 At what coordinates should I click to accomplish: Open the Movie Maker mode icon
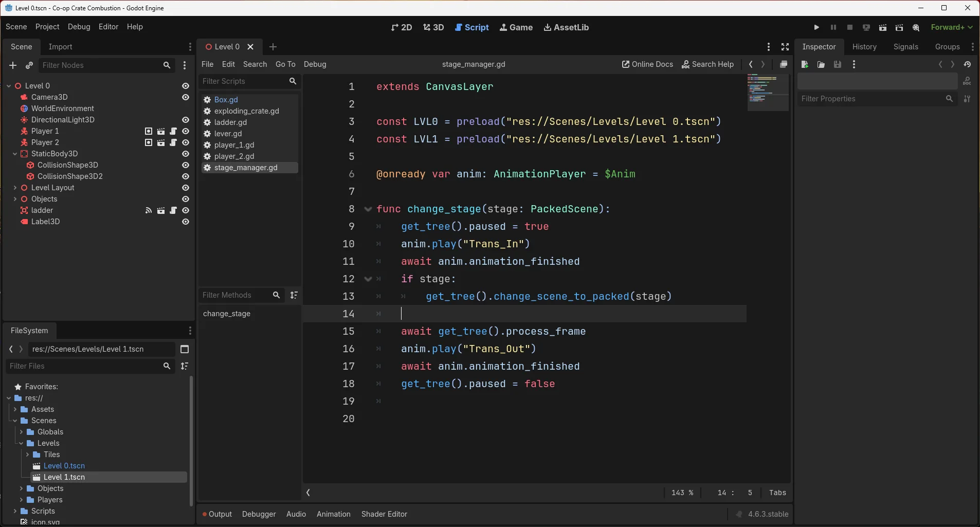[x=916, y=27]
